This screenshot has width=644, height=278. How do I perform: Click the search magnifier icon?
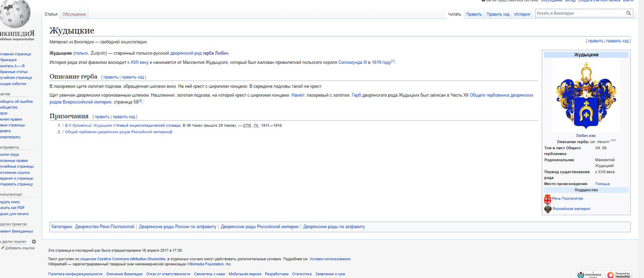[x=628, y=12]
